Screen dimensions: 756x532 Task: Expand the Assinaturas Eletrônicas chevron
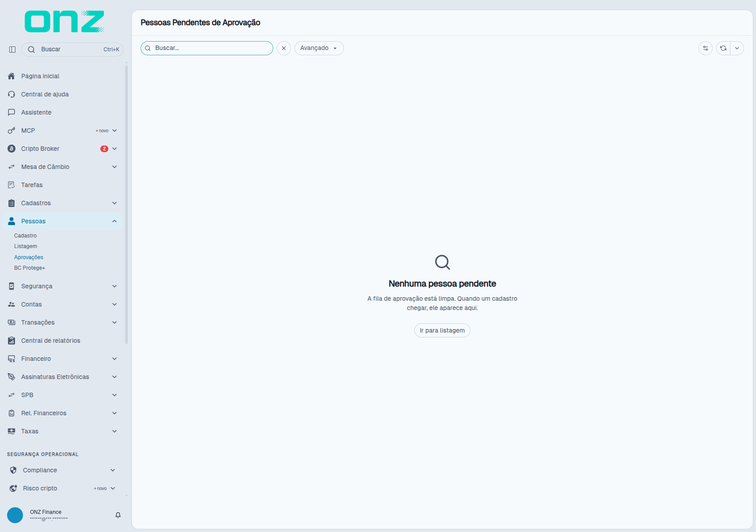[115, 377]
